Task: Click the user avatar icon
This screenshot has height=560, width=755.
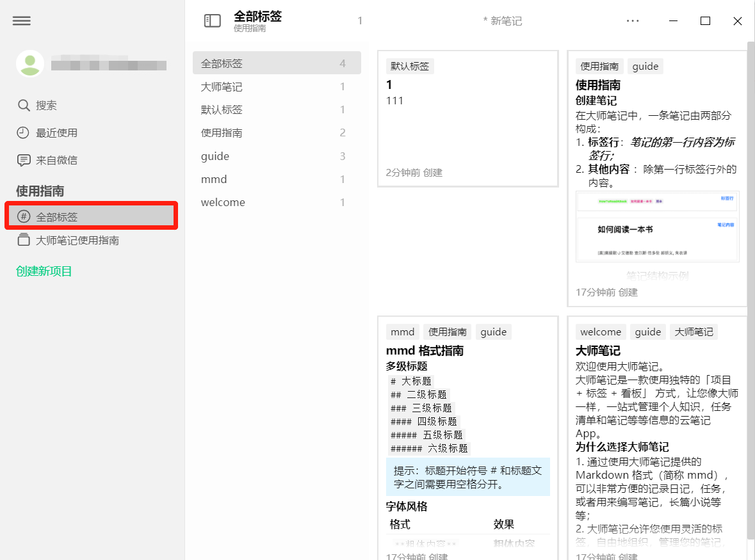Action: tap(30, 63)
